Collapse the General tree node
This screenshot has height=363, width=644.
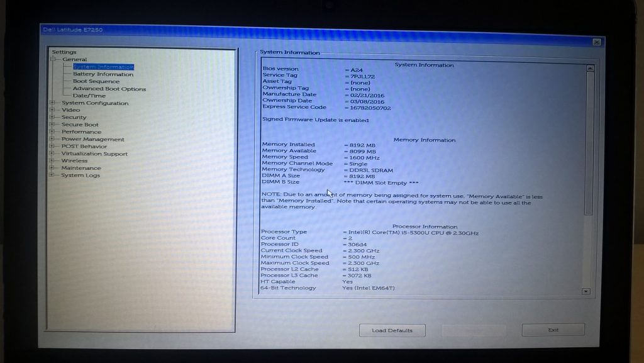click(53, 60)
